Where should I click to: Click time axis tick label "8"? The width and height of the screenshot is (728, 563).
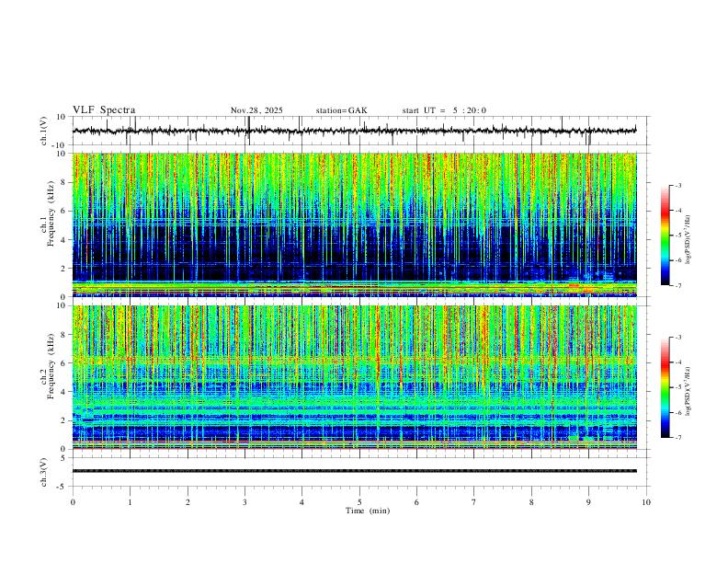531,502
